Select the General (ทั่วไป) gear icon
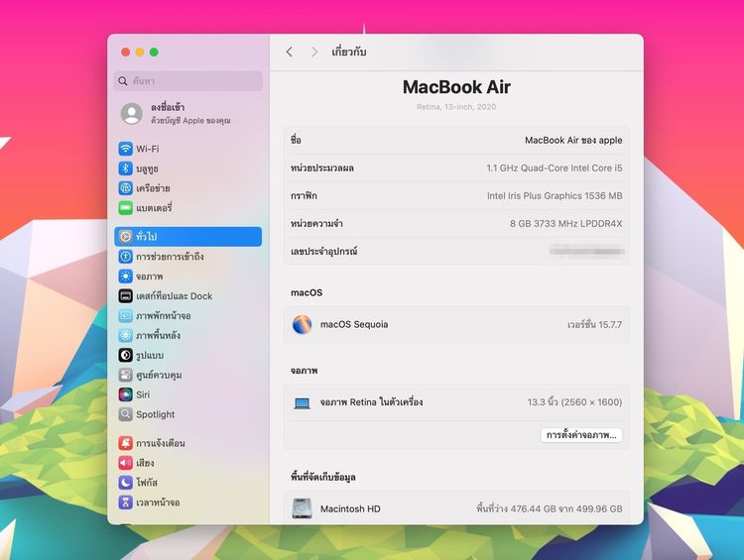Screen dimensions: 744x560 (125, 237)
